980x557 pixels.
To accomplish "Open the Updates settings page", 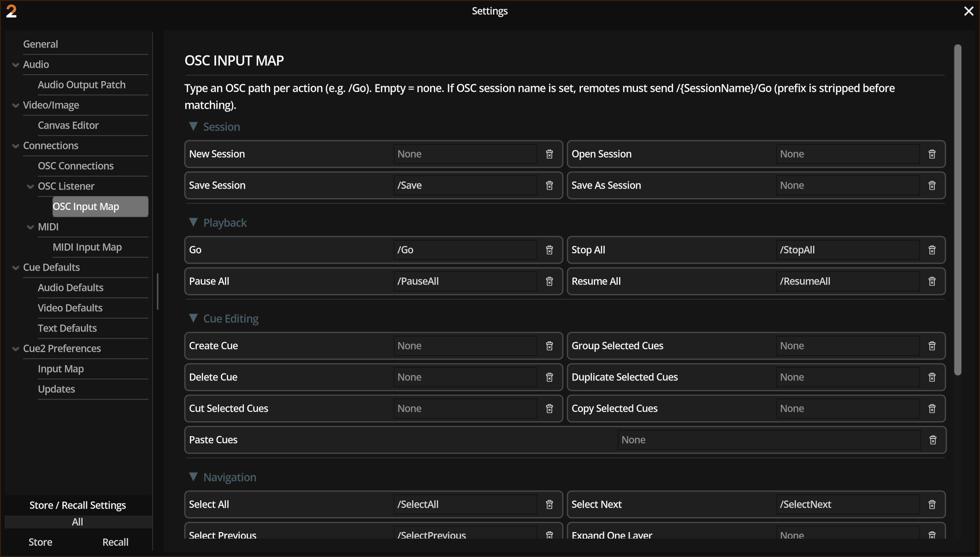I will click(x=56, y=389).
